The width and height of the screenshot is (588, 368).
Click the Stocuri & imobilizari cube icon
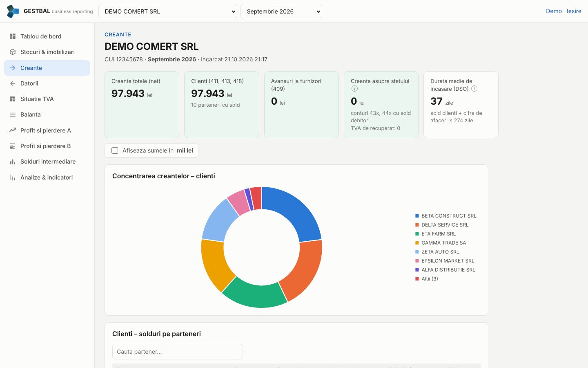click(x=13, y=52)
